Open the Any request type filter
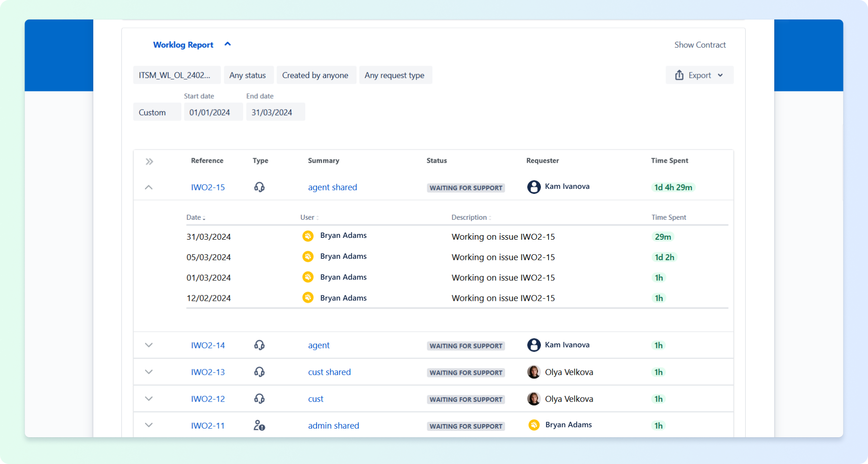The image size is (868, 464). 395,75
